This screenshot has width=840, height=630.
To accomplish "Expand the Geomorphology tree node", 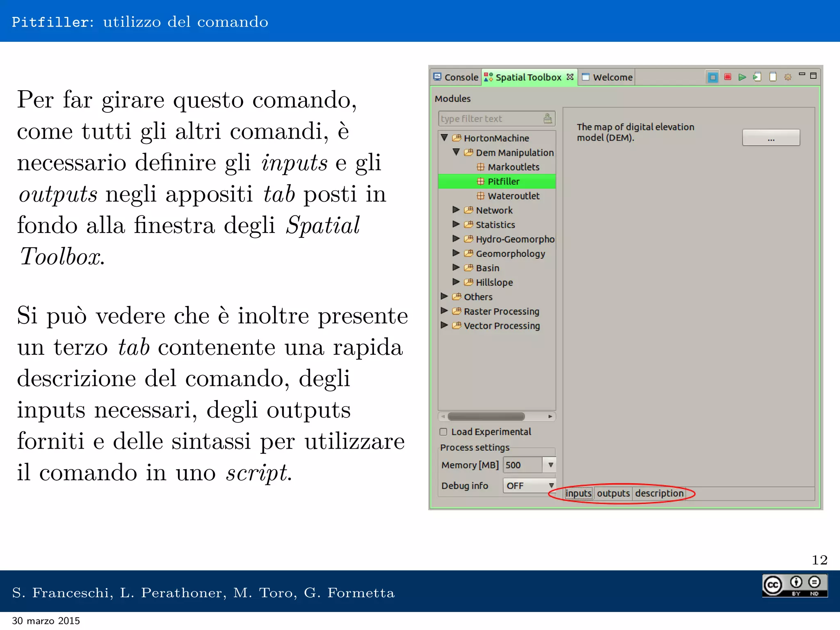I will [456, 253].
